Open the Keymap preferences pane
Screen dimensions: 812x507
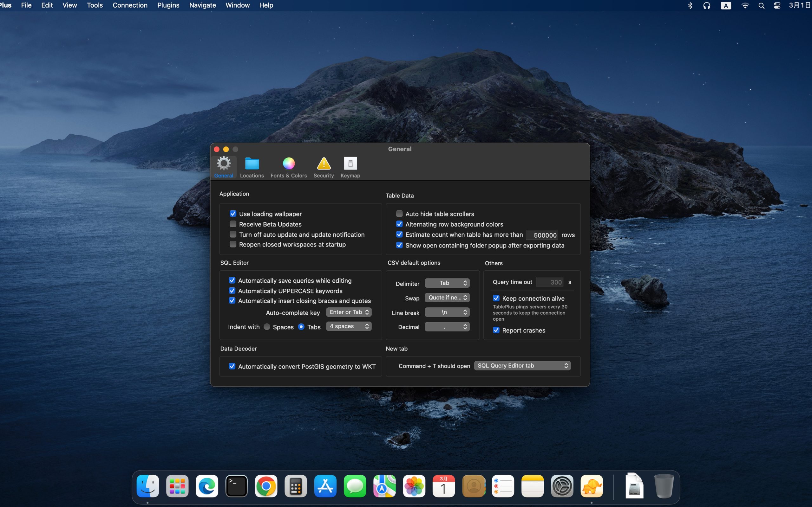click(x=350, y=167)
